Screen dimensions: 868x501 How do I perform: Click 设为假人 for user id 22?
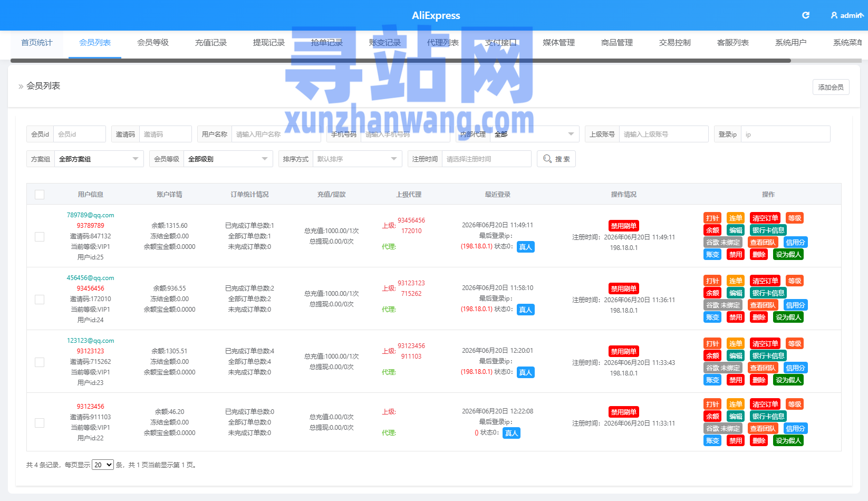[x=788, y=441]
